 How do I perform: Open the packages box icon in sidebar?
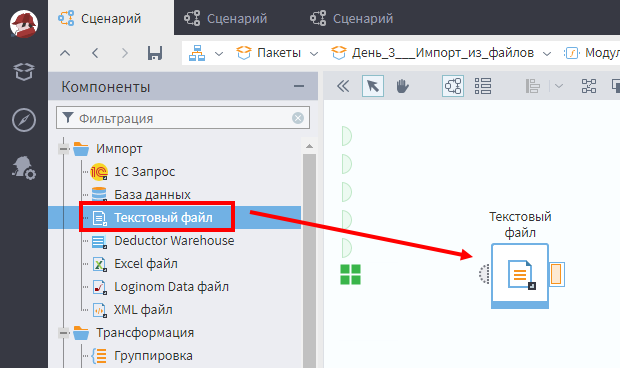(x=24, y=72)
